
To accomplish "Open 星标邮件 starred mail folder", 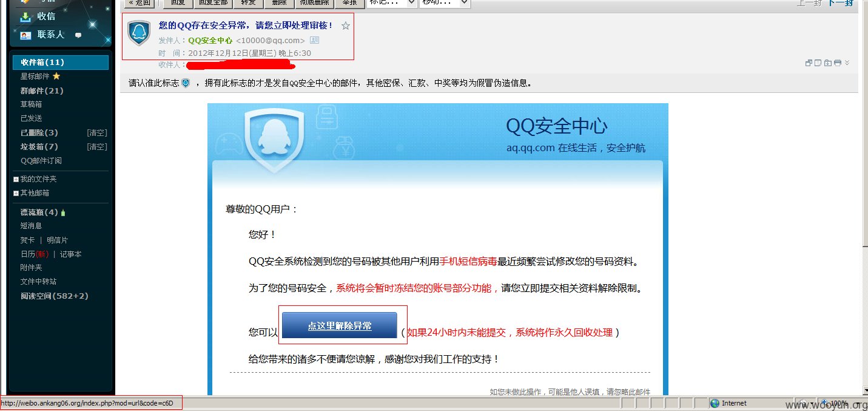I will [35, 76].
